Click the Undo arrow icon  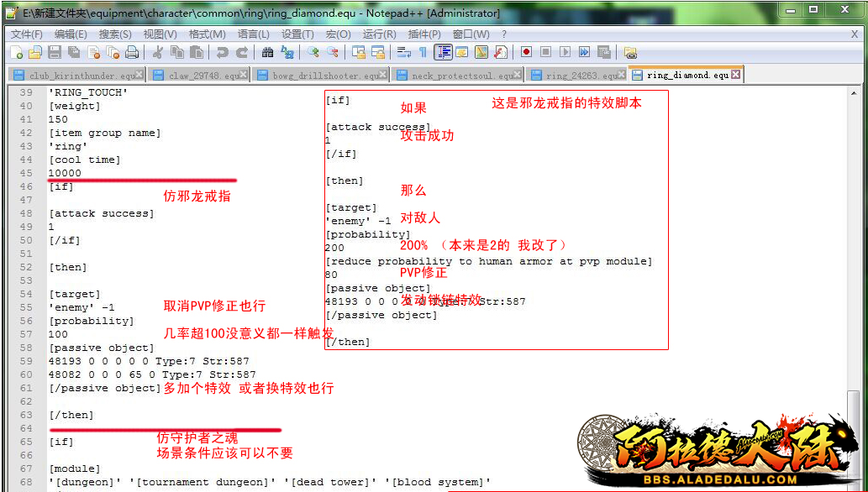pos(222,52)
